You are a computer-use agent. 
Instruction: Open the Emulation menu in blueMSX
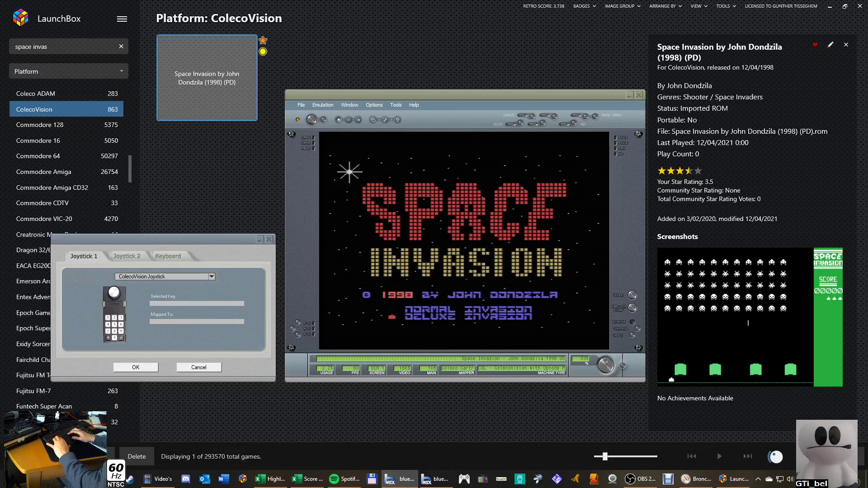click(x=322, y=105)
